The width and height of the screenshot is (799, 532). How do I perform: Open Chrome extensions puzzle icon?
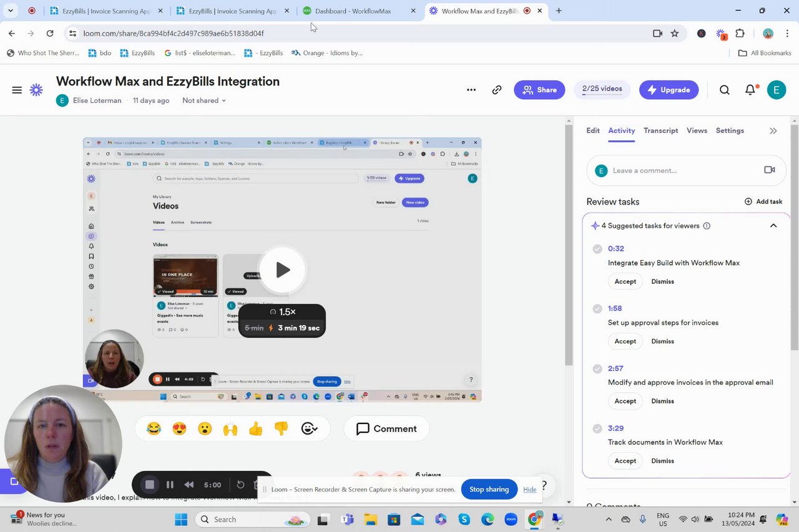[x=740, y=33]
